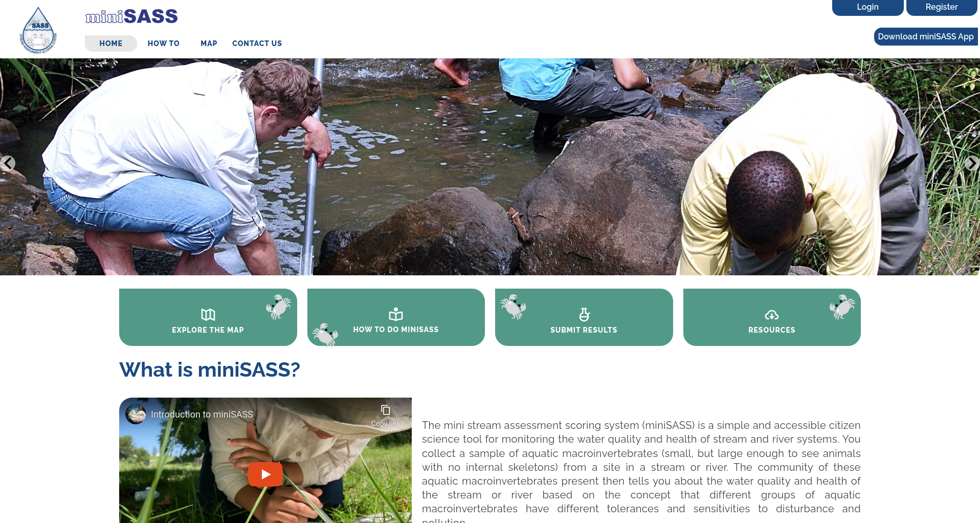Click the book-reader icon above How to do miniSASS
The height and width of the screenshot is (523, 980).
click(396, 314)
